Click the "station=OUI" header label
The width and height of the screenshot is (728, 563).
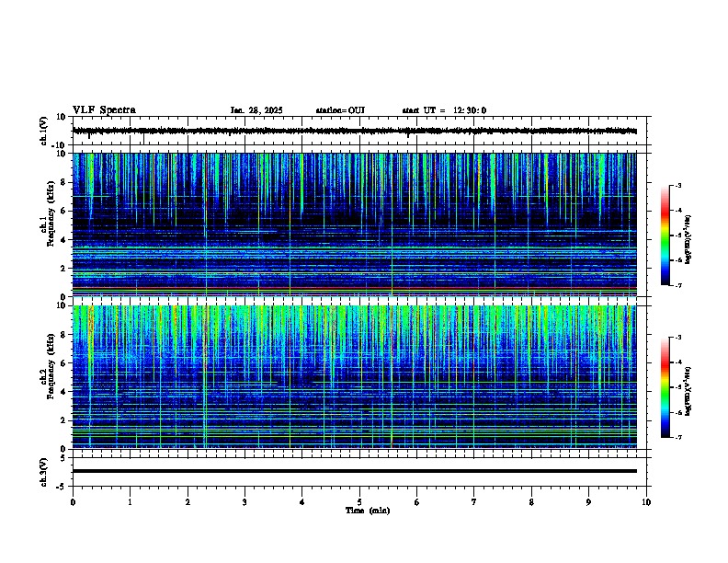pos(340,110)
